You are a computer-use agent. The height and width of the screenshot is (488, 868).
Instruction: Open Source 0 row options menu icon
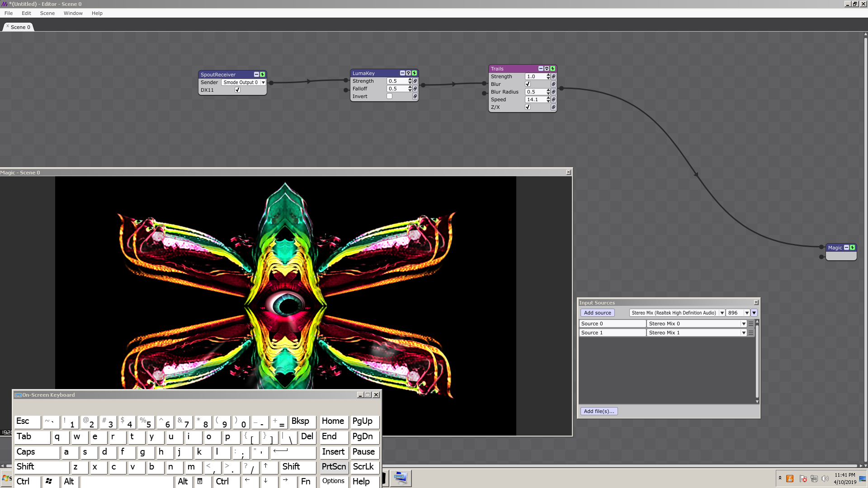click(x=751, y=324)
